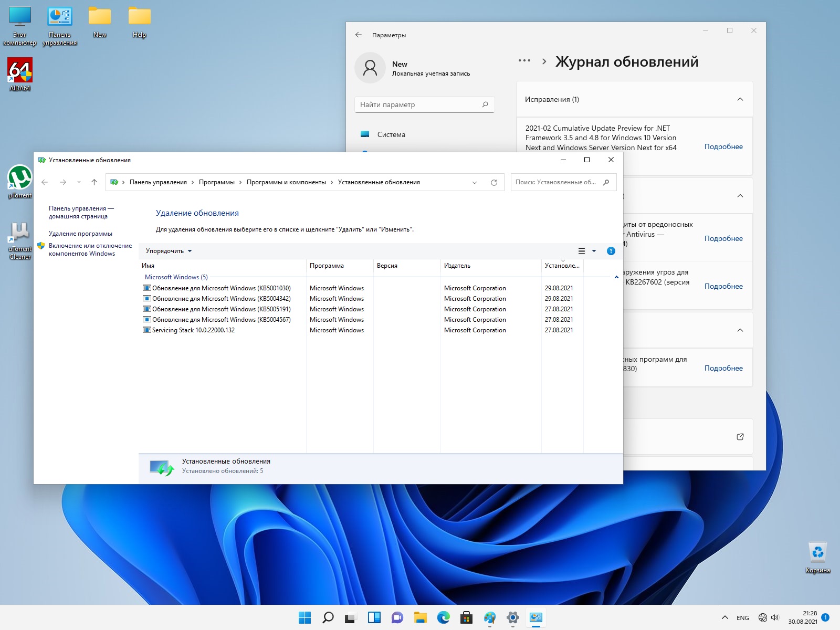
Task: Go back in Settings window
Action: click(x=359, y=35)
